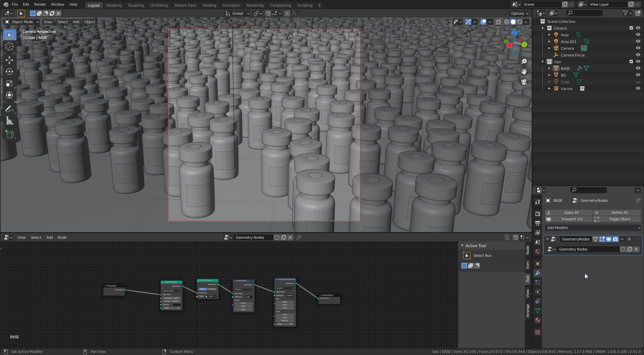Select the Rotate tool
Image resolution: width=644 pixels, height=355 pixels.
pos(9,72)
